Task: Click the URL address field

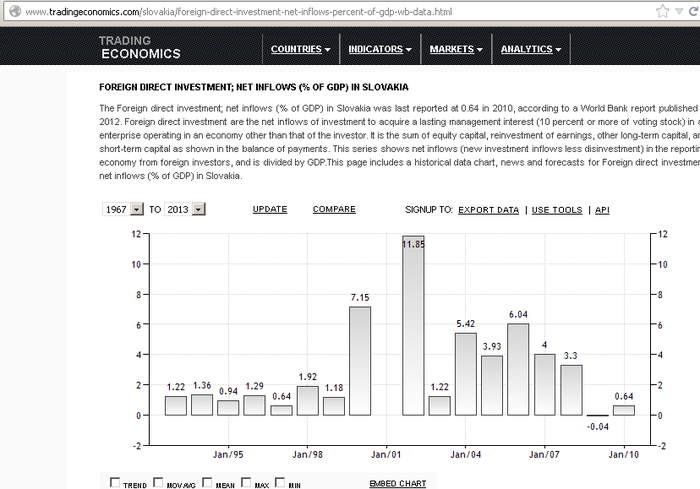Action: (x=330, y=12)
